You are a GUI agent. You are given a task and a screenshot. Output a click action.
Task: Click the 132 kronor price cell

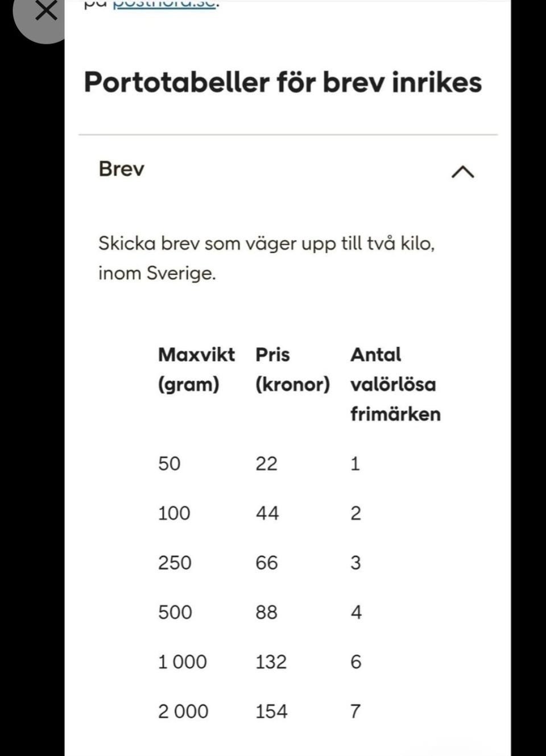pyautogui.click(x=271, y=661)
